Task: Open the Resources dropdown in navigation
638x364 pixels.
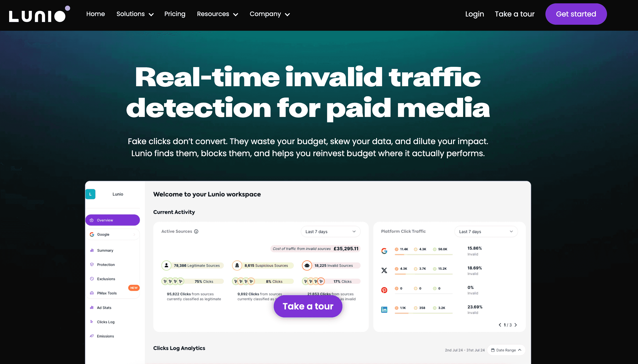Action: [x=217, y=14]
